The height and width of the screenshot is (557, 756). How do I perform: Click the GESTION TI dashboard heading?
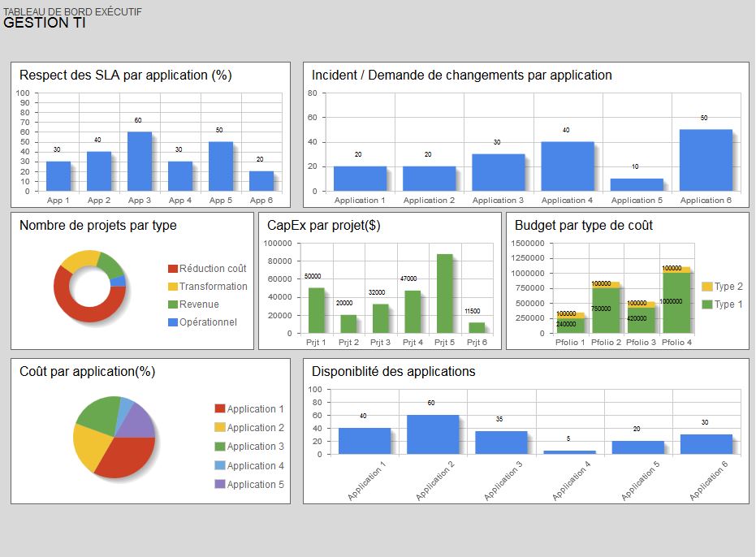coord(45,23)
